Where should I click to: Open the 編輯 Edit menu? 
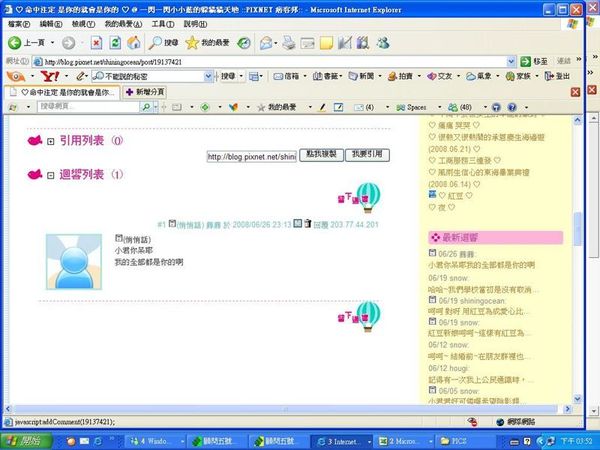click(x=51, y=24)
